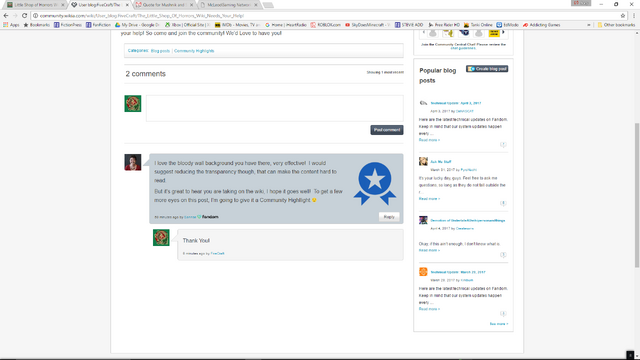This screenshot has width=640, height=360.
Task: Click comment count bubble for Ask Me Stuff
Action: (503, 203)
